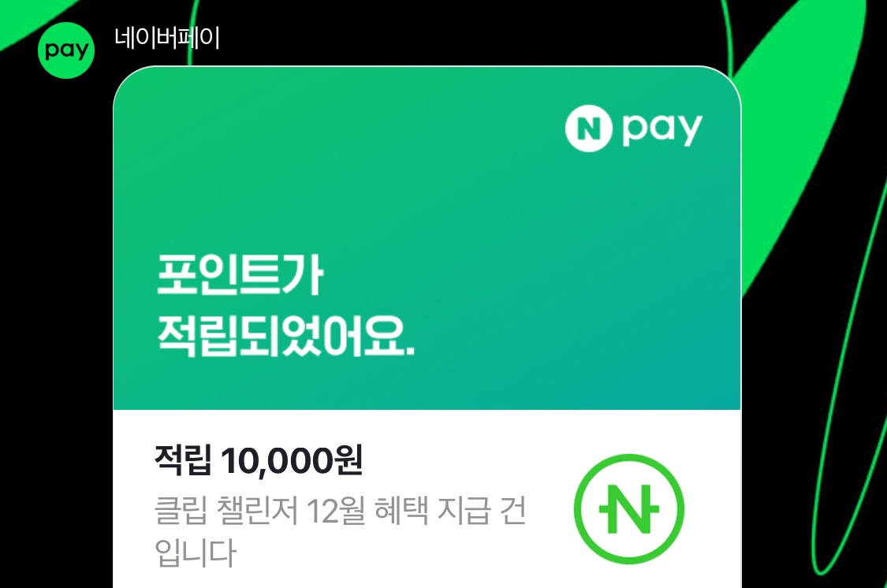Tap the green pay profile avatar
Image resolution: width=887 pixels, height=588 pixels.
pos(66,50)
